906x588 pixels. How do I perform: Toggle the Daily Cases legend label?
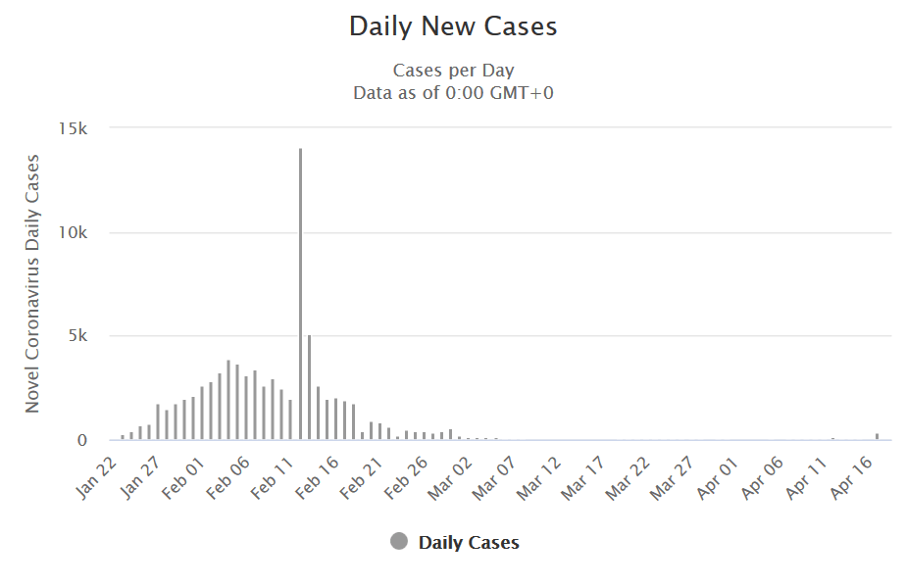[469, 542]
